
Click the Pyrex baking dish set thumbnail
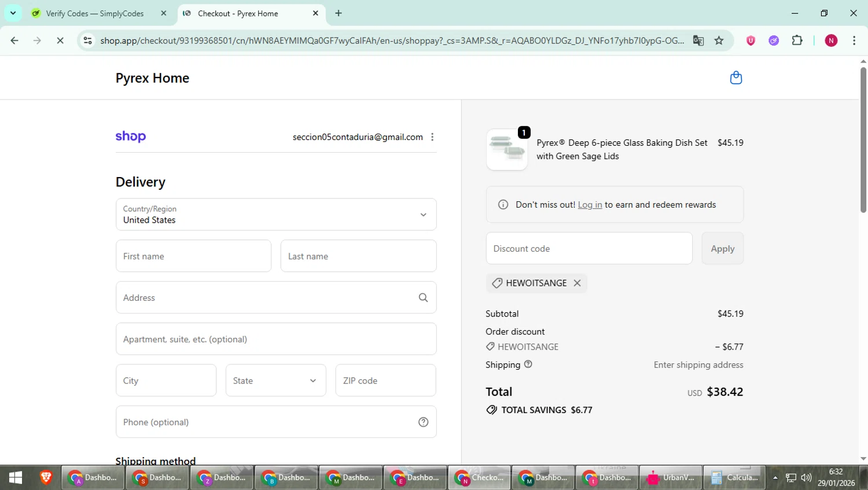(507, 150)
